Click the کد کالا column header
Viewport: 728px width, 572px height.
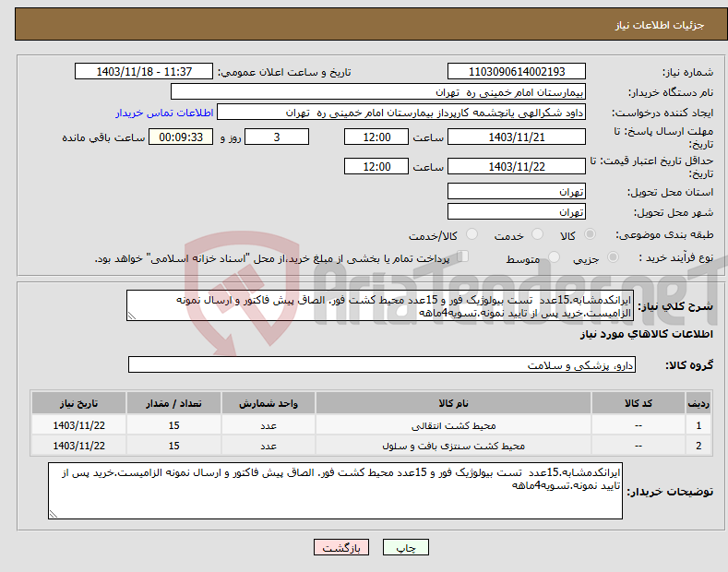638,403
